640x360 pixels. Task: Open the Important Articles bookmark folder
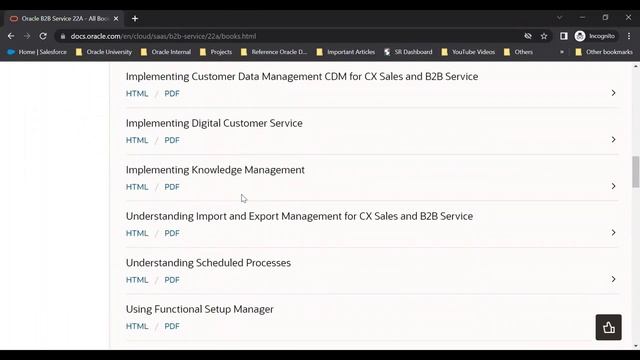[346, 52]
